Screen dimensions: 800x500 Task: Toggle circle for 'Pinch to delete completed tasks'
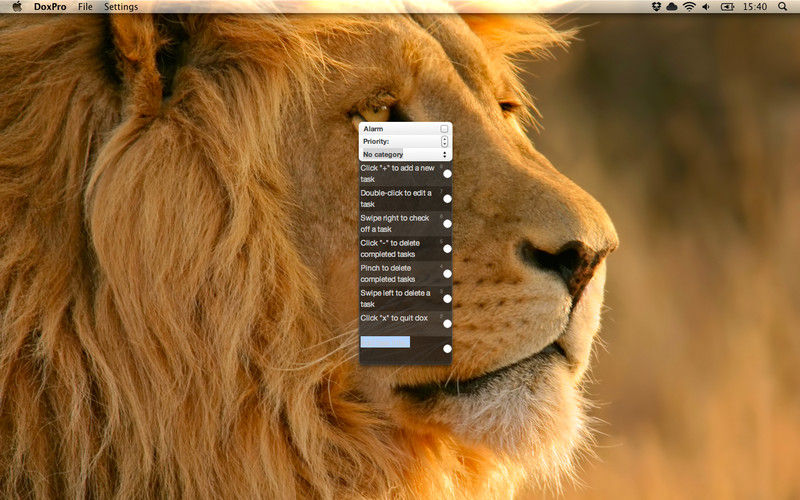(447, 274)
